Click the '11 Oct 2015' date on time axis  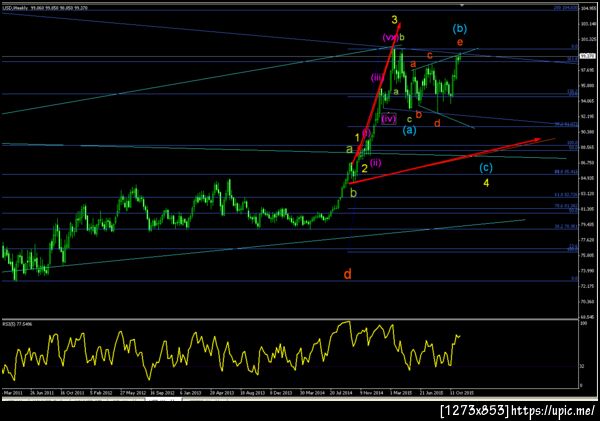coord(462,393)
